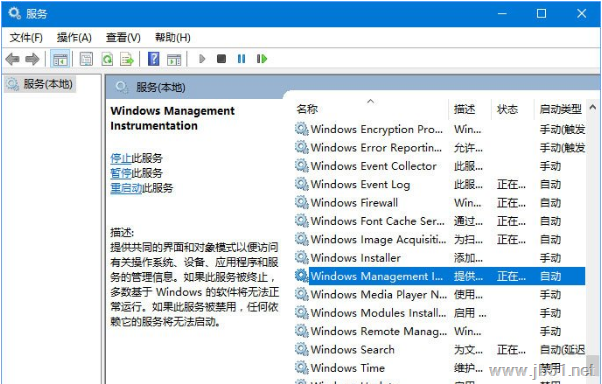Select the Windows Modules Install... row
This screenshot has width=602, height=384.
click(x=440, y=313)
